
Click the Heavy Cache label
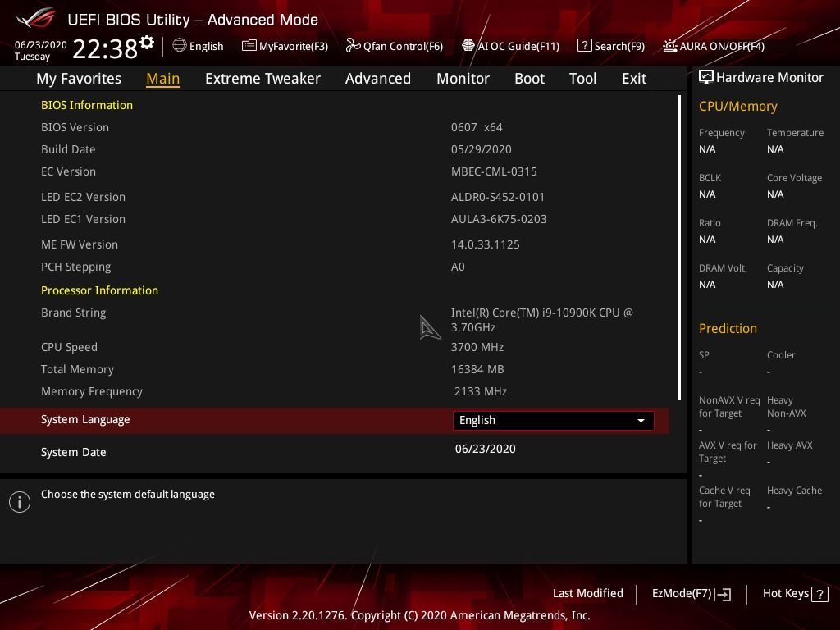point(794,491)
